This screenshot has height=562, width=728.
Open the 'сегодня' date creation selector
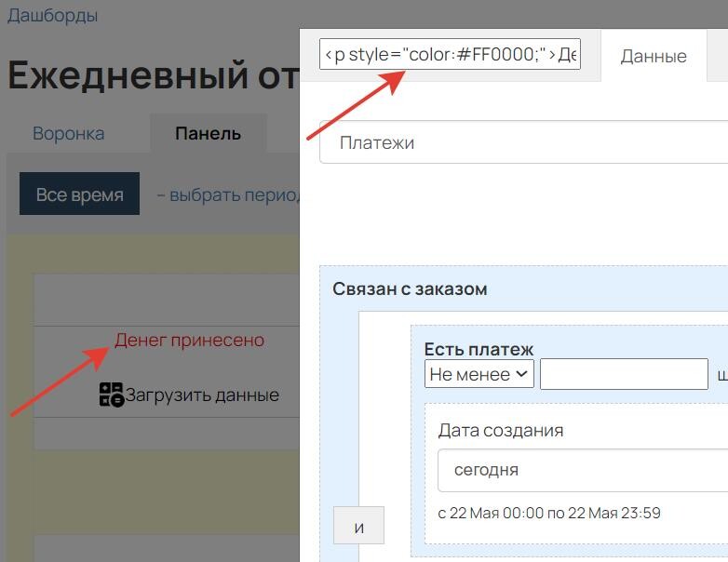coord(583,470)
